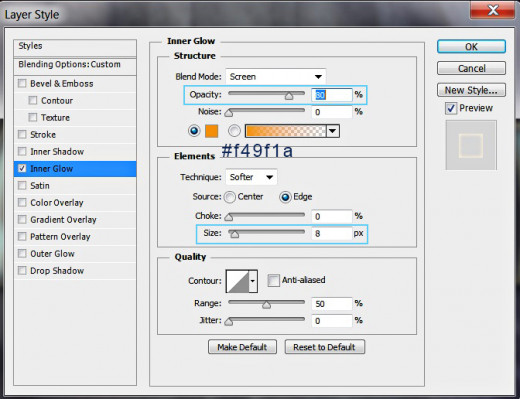Open the Styles section in the list
Image resolution: width=520 pixels, height=399 pixels.
coord(75,48)
